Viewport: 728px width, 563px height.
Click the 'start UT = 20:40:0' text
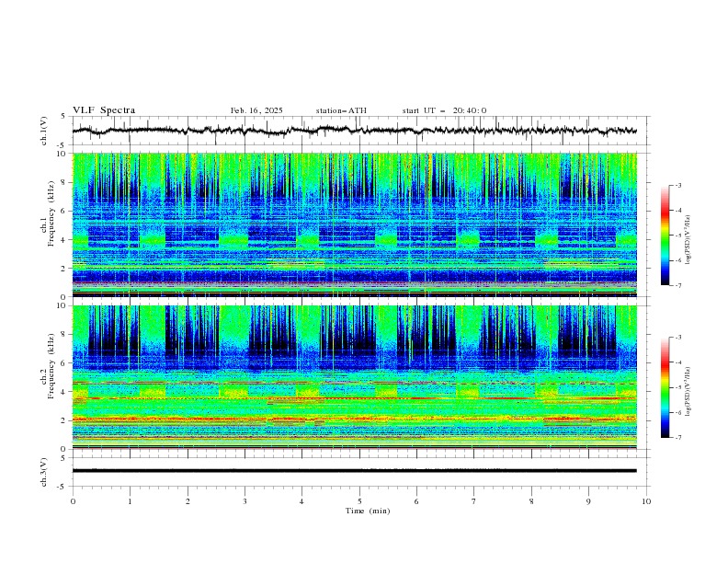pos(444,110)
